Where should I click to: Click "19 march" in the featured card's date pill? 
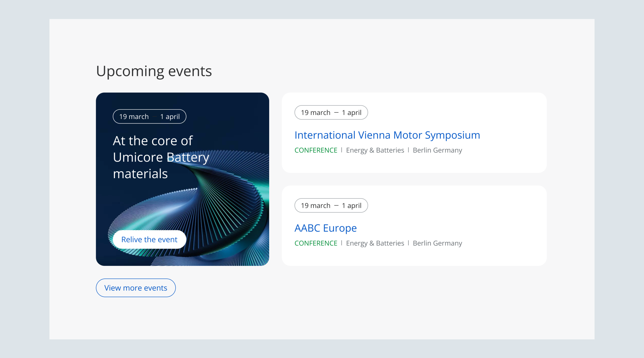pyautogui.click(x=134, y=117)
